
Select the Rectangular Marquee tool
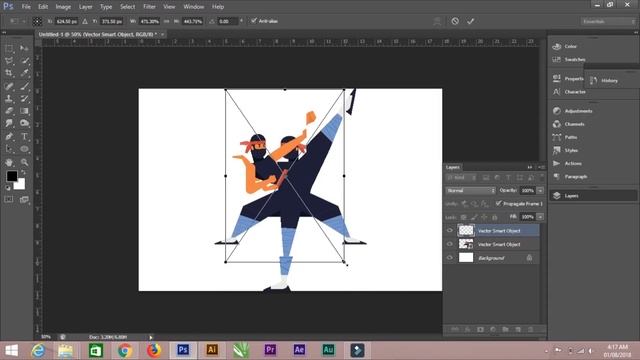[x=9, y=49]
